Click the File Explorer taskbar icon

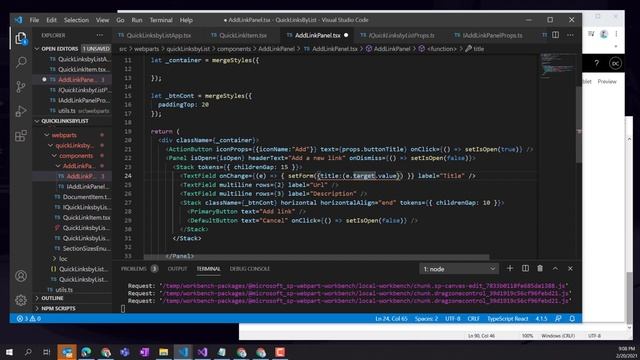coord(164,352)
